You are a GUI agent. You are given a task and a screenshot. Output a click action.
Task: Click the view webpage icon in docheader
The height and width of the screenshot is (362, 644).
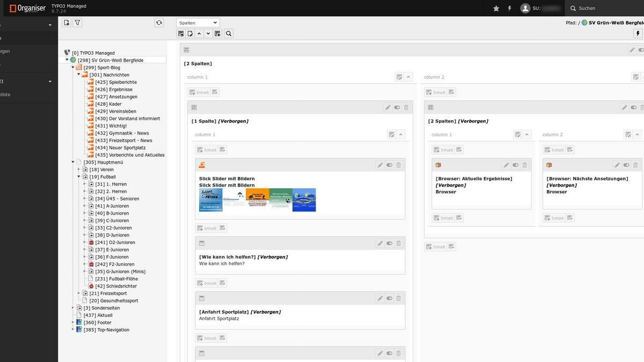click(x=181, y=33)
